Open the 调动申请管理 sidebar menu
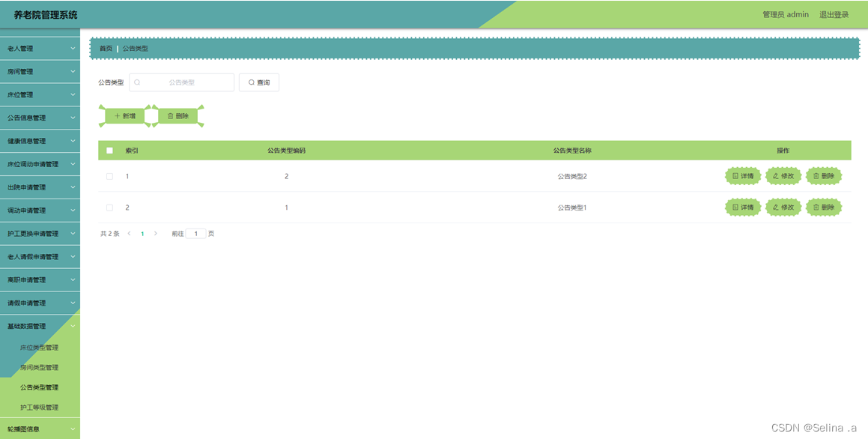Viewport: 868px width, 439px height. coord(40,211)
